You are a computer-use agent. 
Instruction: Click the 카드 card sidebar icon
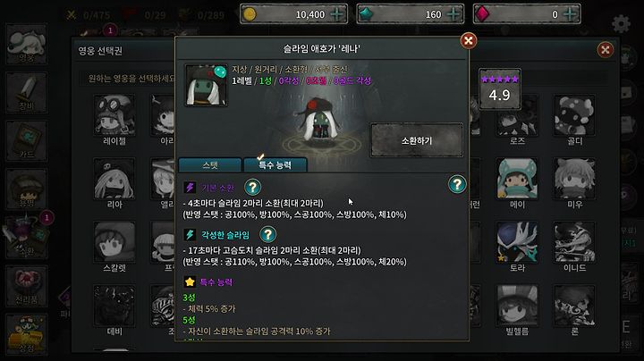click(27, 140)
